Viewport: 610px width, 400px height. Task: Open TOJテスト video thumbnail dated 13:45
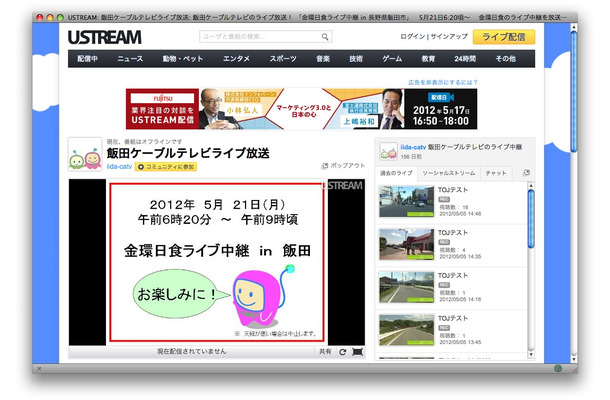[407, 330]
